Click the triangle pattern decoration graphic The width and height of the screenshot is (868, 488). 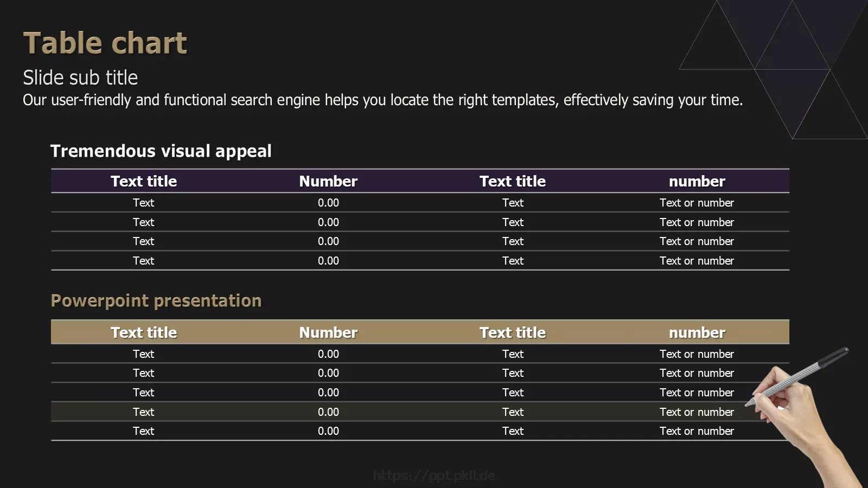(773, 69)
